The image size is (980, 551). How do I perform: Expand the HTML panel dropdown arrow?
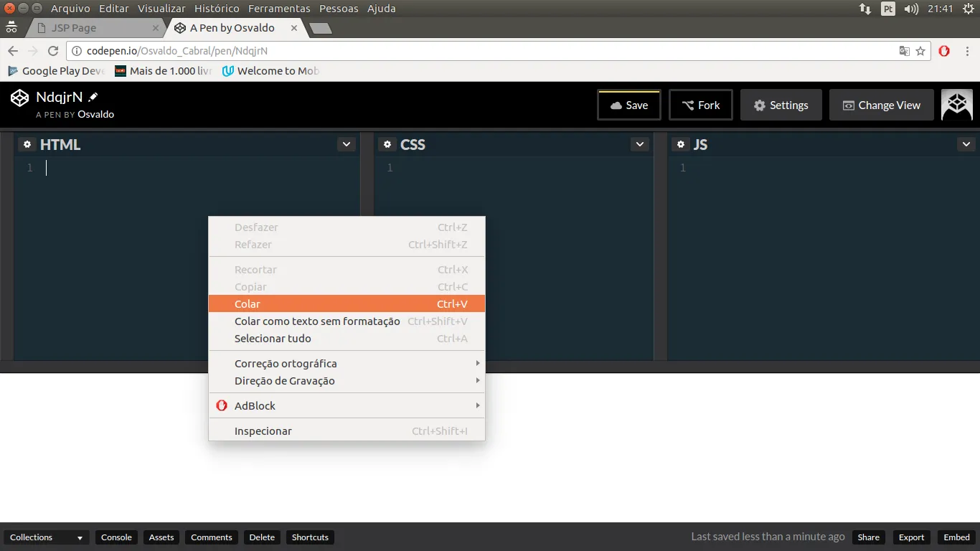pyautogui.click(x=347, y=144)
